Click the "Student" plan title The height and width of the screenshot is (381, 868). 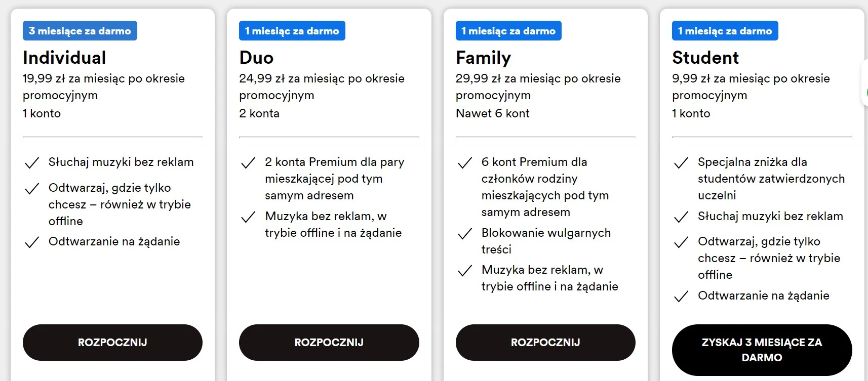click(x=705, y=57)
